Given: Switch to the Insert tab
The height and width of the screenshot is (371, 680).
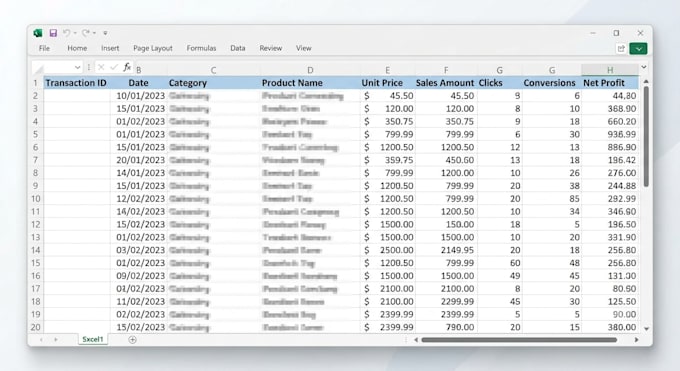Looking at the screenshot, I should (110, 48).
